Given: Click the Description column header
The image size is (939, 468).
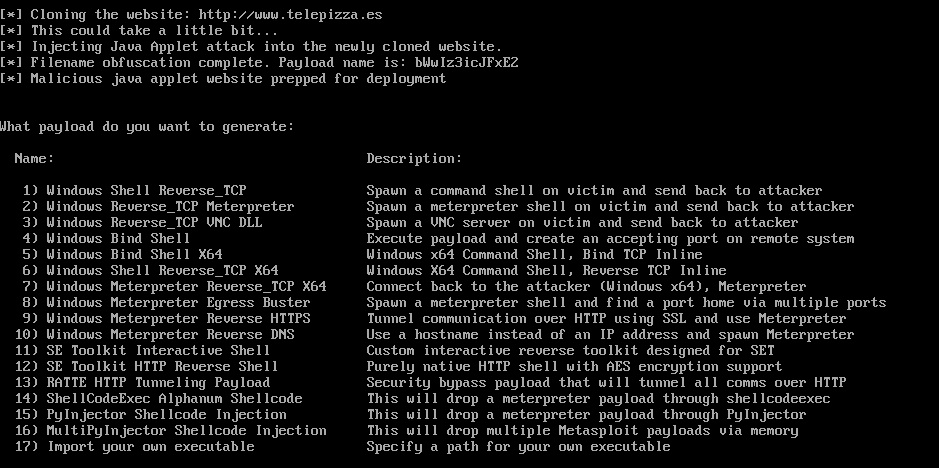Looking at the screenshot, I should 414,159.
